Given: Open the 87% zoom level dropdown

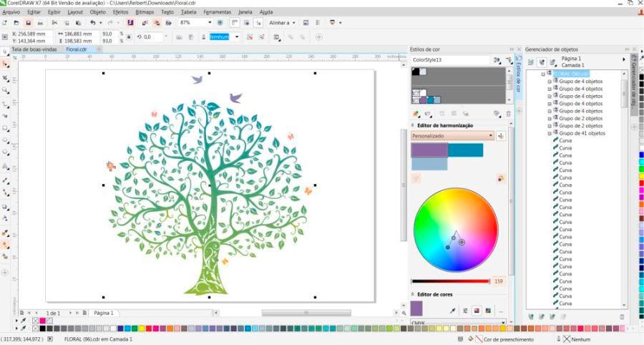Looking at the screenshot, I should click(210, 23).
